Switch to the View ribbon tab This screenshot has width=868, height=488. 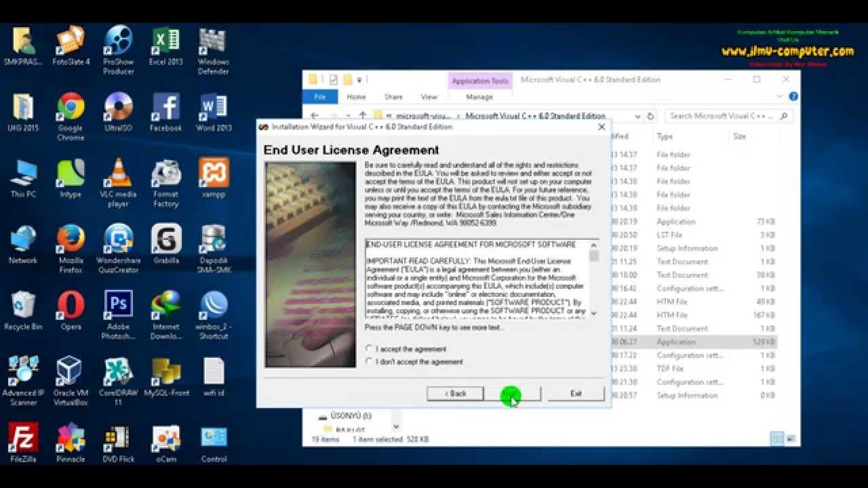pos(429,97)
